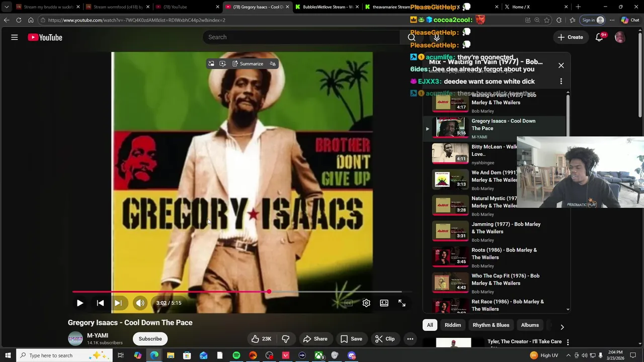644x362 pixels.
Task: Switch to Stream wormfood browser tab
Action: pyautogui.click(x=118, y=7)
